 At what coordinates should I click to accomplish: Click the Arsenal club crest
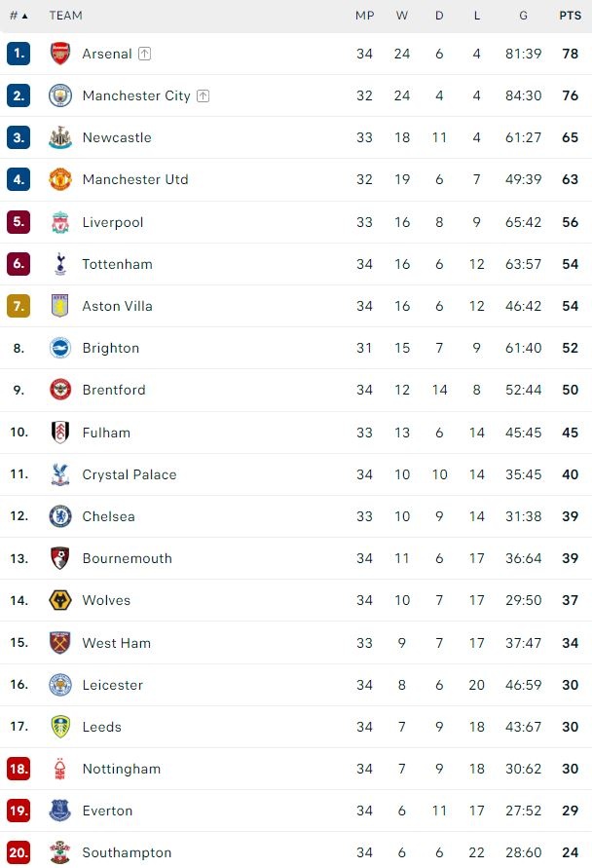pos(60,54)
